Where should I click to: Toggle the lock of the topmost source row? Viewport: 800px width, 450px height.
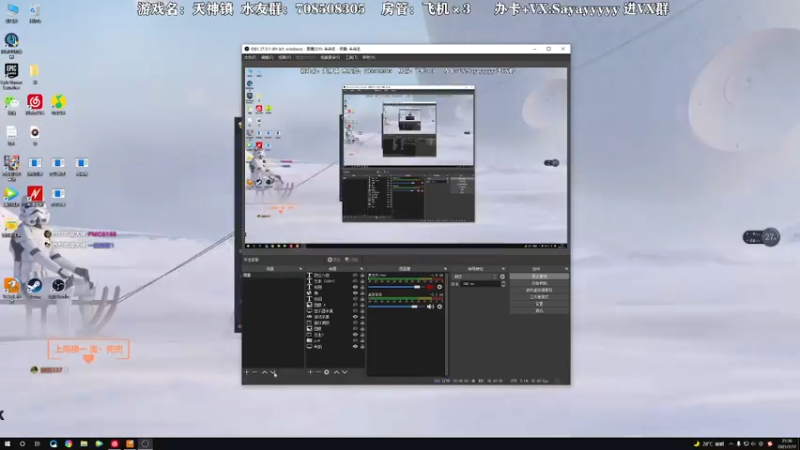362,276
